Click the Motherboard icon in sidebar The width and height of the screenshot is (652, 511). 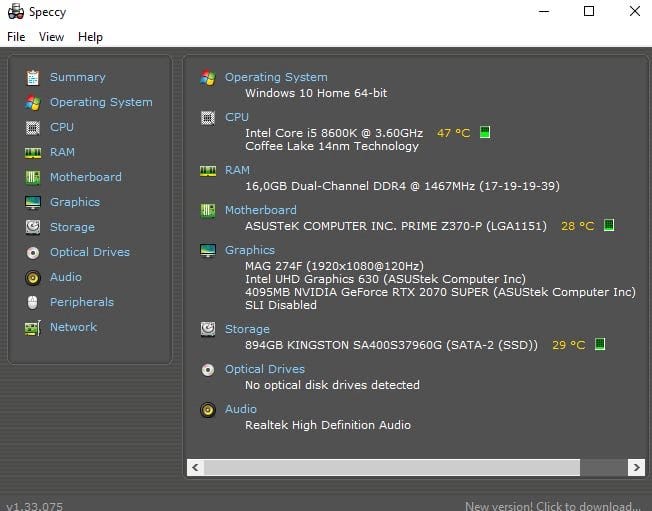click(33, 178)
